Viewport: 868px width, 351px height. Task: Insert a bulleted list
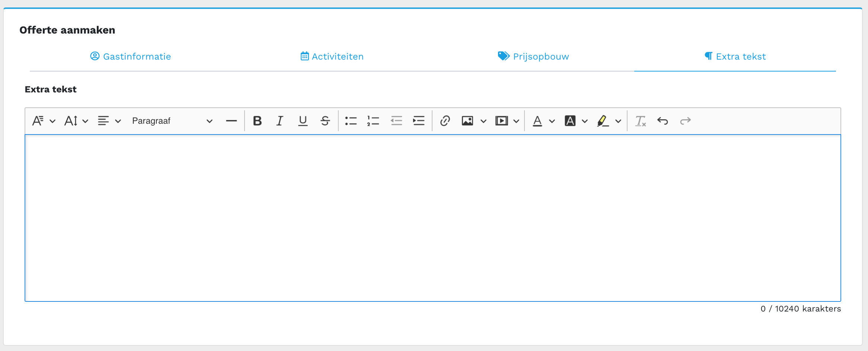(x=351, y=121)
